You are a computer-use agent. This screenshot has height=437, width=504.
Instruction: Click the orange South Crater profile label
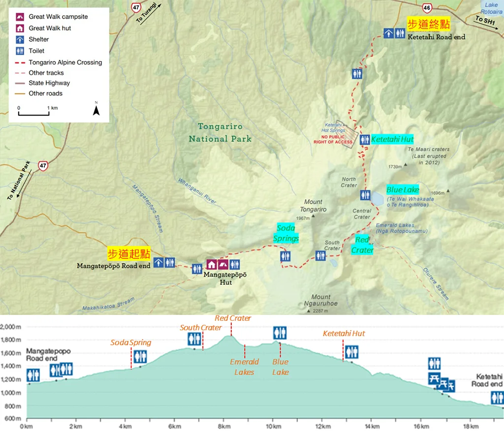pyautogui.click(x=201, y=327)
